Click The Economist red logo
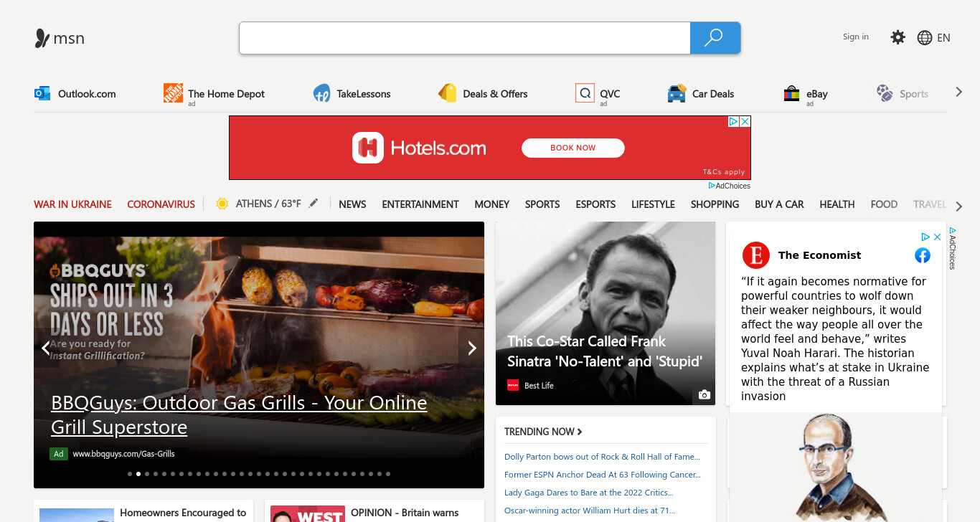 [x=756, y=255]
